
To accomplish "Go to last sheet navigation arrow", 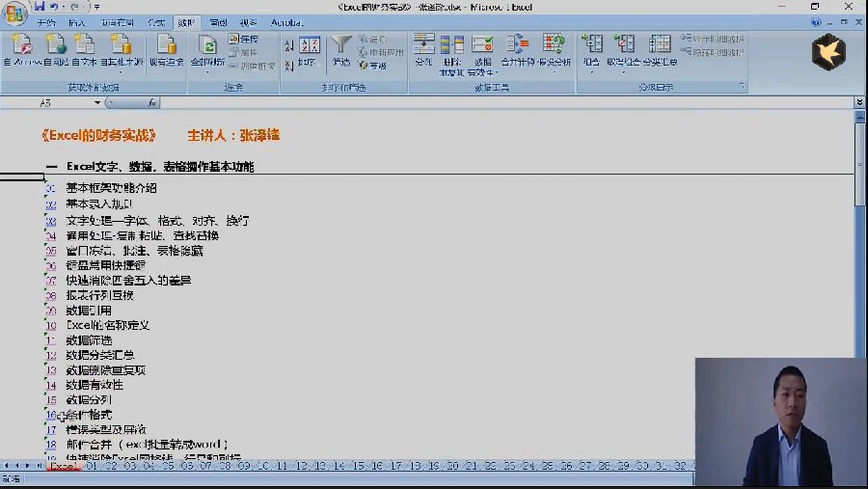I will coord(39,466).
